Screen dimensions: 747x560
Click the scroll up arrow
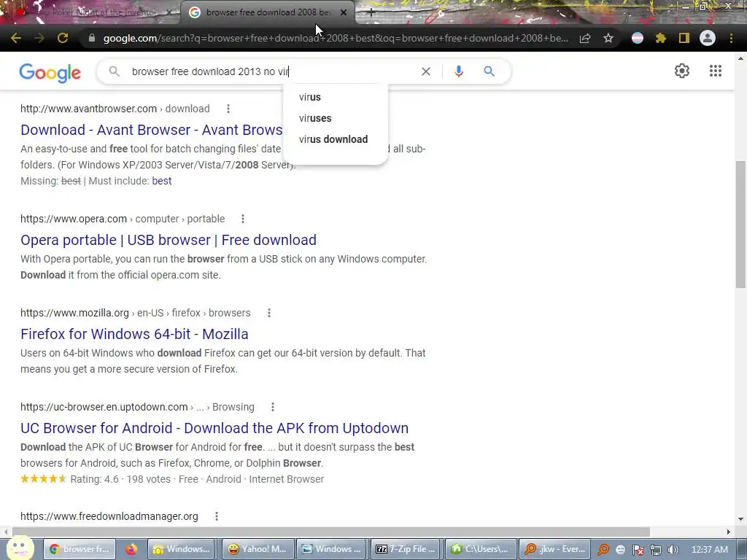tap(740, 58)
